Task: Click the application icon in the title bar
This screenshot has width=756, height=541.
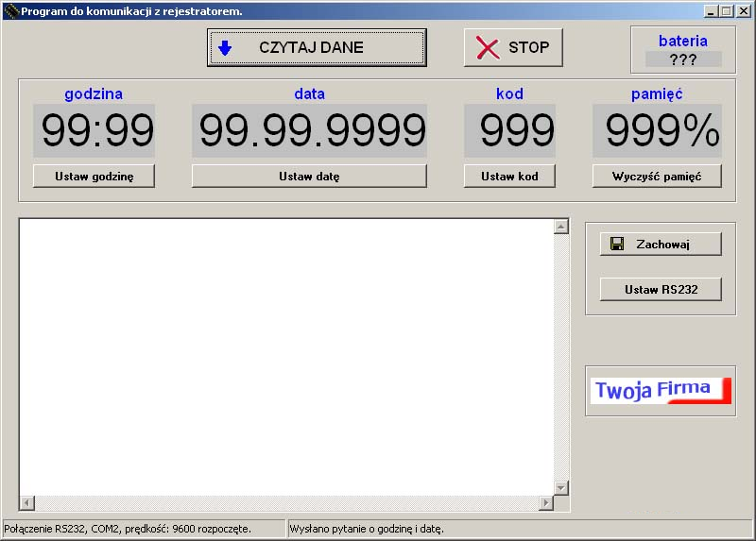Action: pyautogui.click(x=11, y=10)
